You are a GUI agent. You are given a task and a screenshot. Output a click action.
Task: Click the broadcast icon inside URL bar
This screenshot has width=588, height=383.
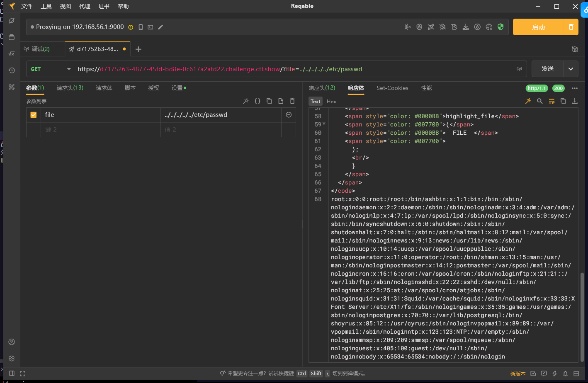519,69
